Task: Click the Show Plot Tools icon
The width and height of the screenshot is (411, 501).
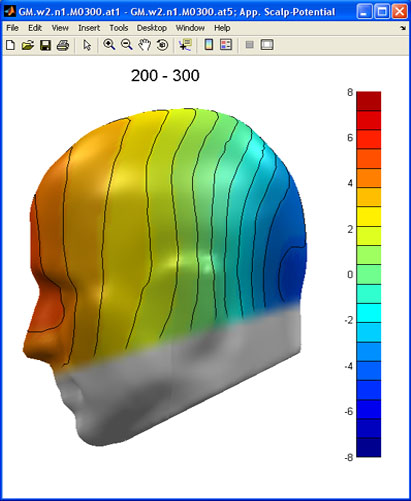Action: [x=267, y=45]
